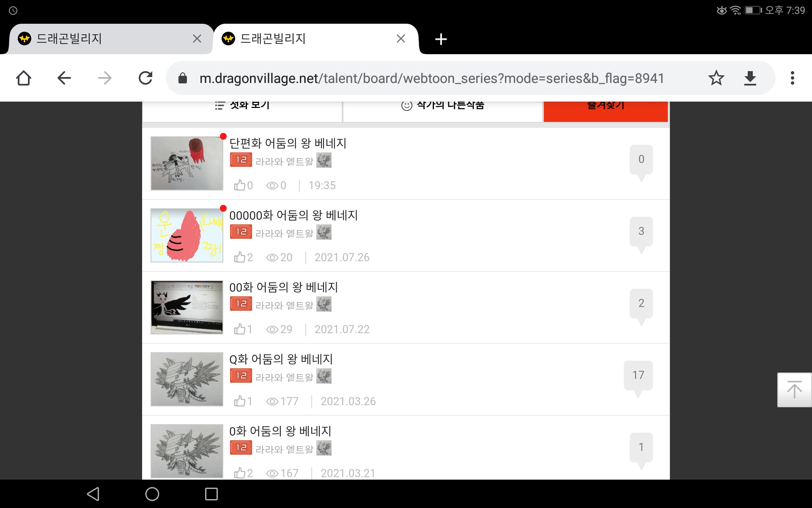Open downloads via the download icon
The image size is (812, 508).
(x=750, y=78)
